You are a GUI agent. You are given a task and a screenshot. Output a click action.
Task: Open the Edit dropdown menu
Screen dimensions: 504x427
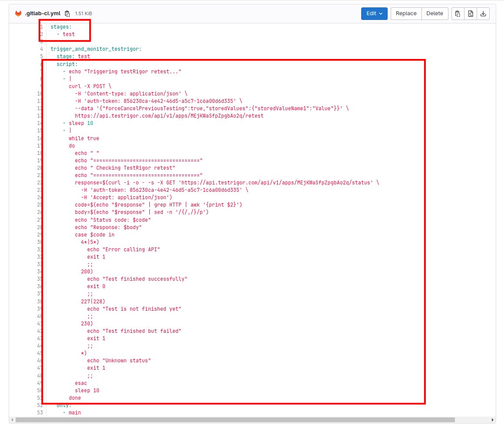[x=374, y=13]
